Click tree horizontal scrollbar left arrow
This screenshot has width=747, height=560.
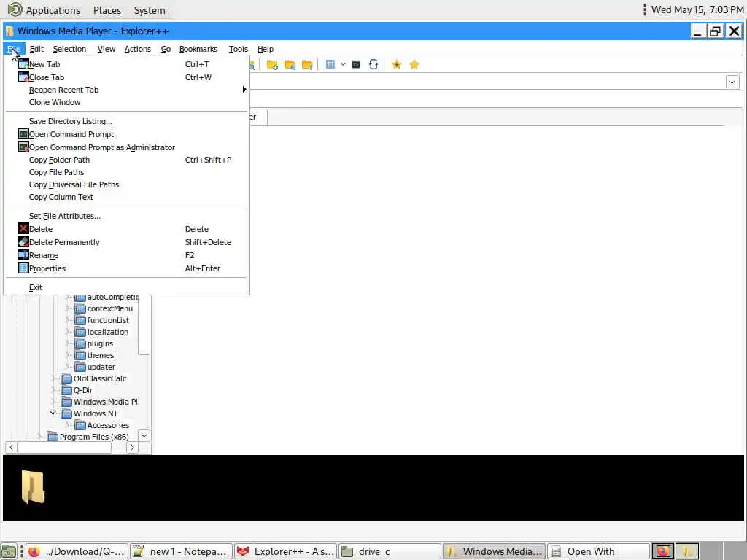(x=12, y=447)
